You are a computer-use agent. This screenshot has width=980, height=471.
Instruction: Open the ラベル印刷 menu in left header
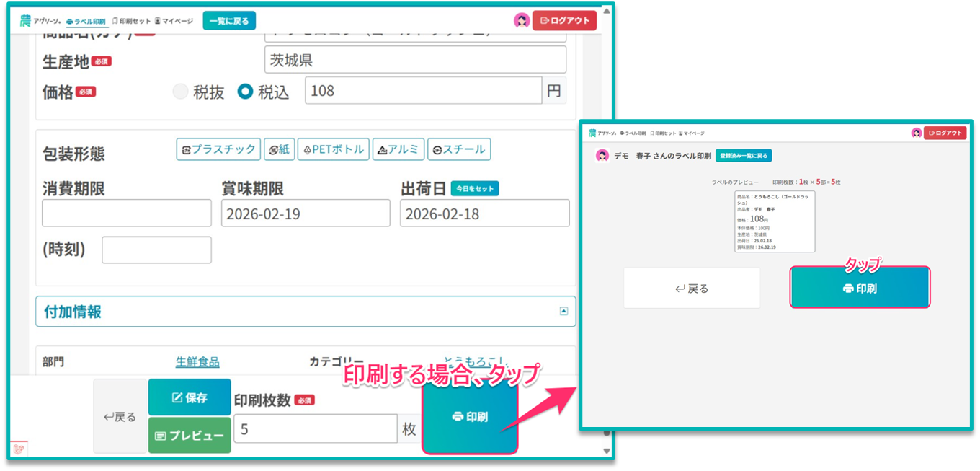[x=86, y=21]
